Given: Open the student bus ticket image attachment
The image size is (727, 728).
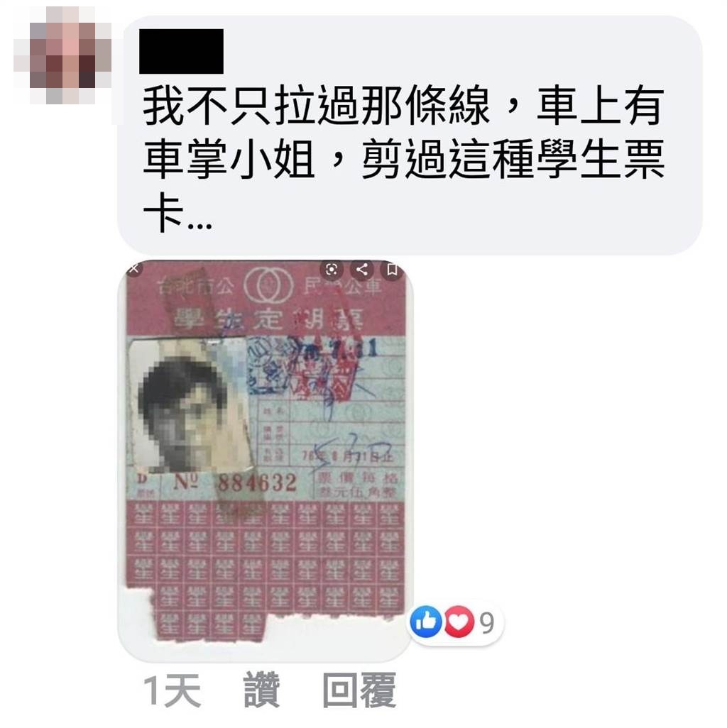Looking at the screenshot, I should point(266,460).
